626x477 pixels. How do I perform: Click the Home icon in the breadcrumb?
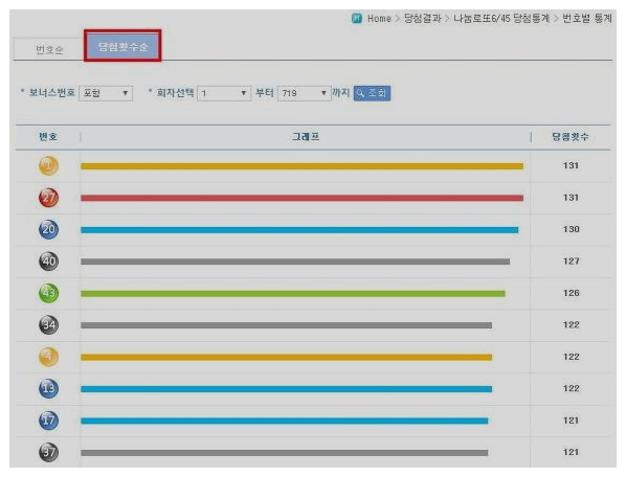tap(357, 18)
